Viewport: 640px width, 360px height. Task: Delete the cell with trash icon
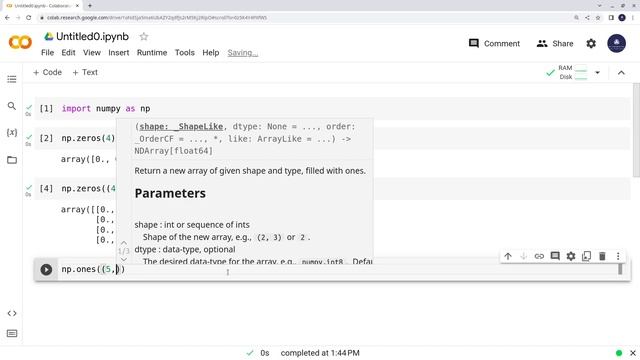(x=602, y=256)
